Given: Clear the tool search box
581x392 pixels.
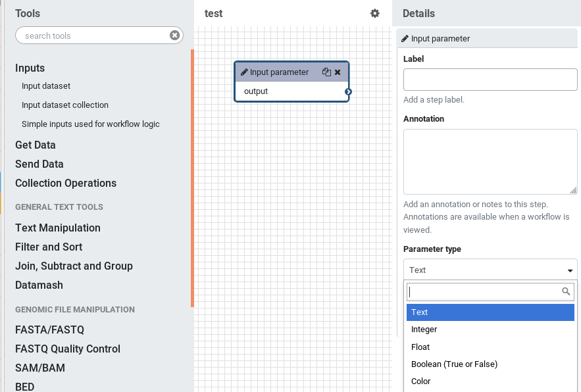Looking at the screenshot, I should click(x=174, y=35).
